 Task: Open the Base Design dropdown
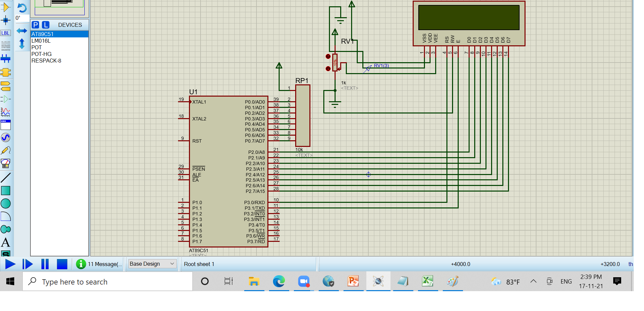pos(152,264)
